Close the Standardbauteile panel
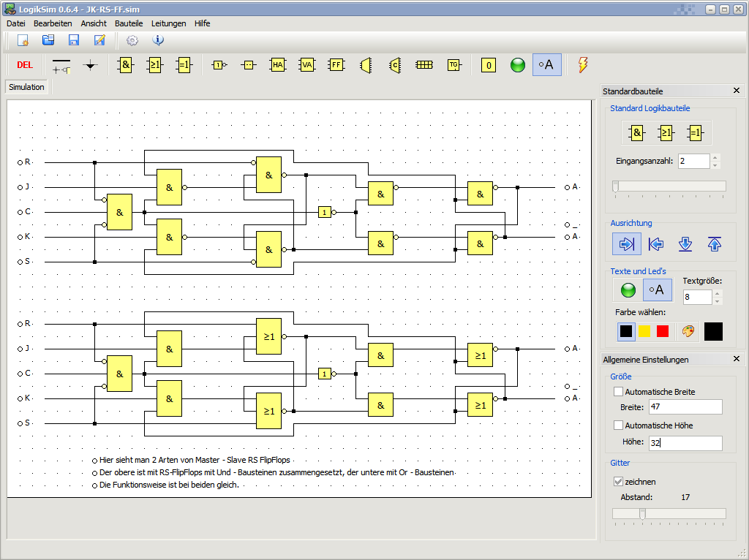749x560 pixels. coord(736,91)
